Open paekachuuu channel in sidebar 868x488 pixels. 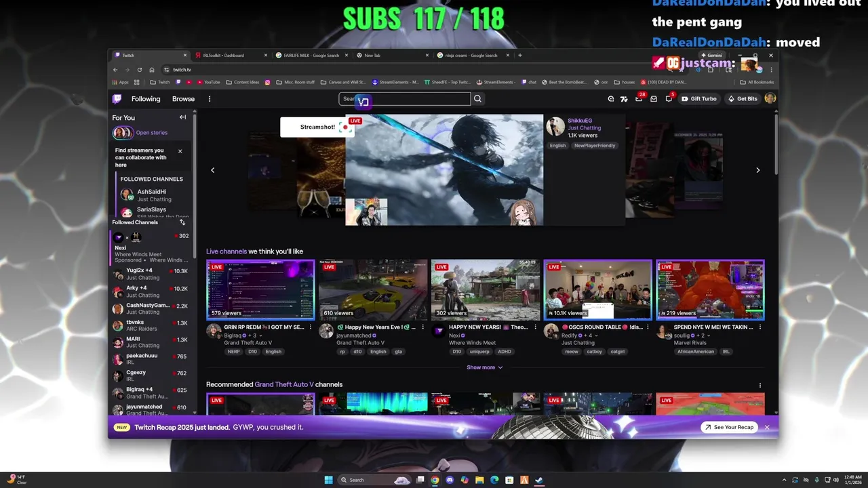pyautogui.click(x=150, y=359)
